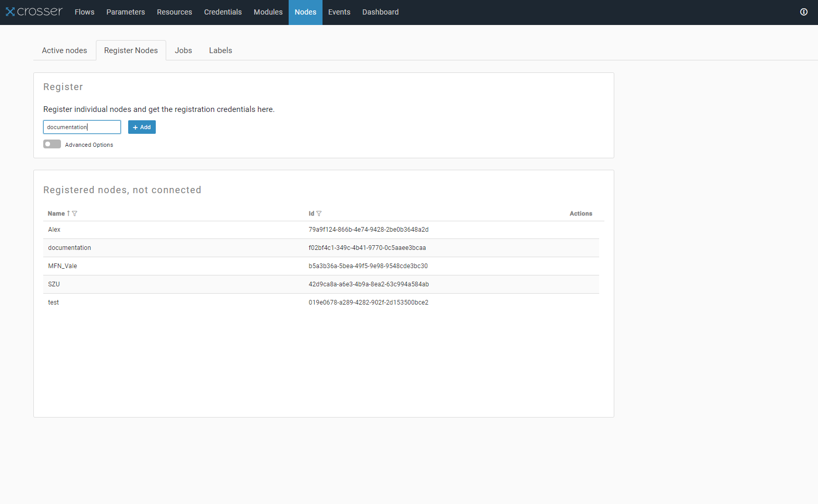This screenshot has height=504, width=818.
Task: Open the Dashboard from navigation bar
Action: point(380,12)
